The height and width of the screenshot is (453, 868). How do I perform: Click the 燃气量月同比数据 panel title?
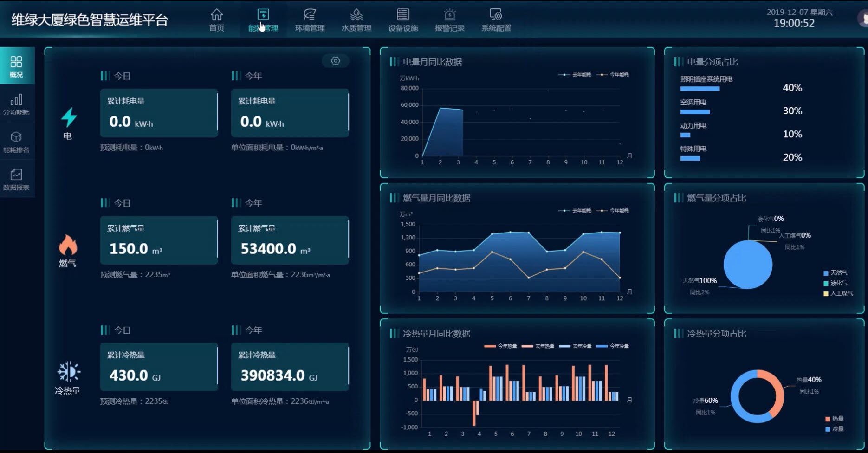coord(436,198)
